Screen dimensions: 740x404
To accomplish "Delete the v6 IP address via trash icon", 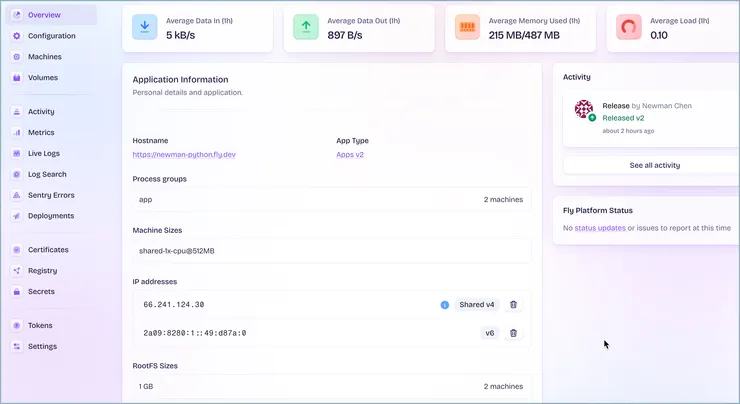I will click(513, 333).
